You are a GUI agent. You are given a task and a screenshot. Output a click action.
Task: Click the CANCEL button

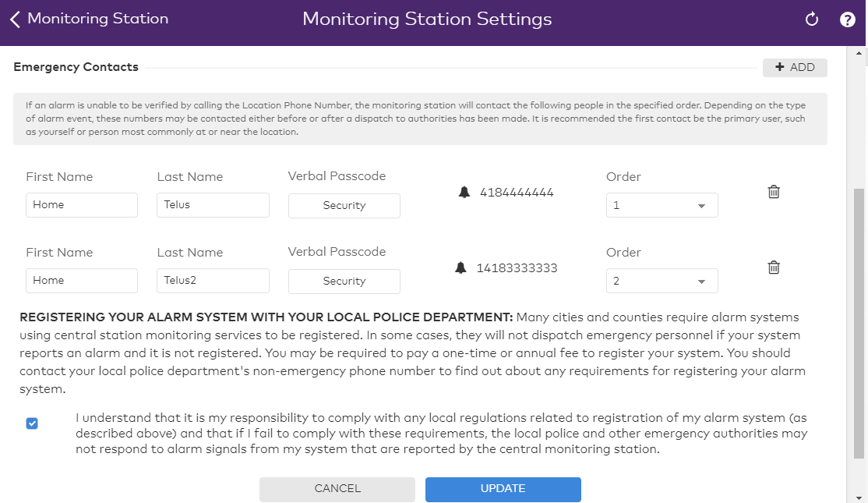coord(337,489)
